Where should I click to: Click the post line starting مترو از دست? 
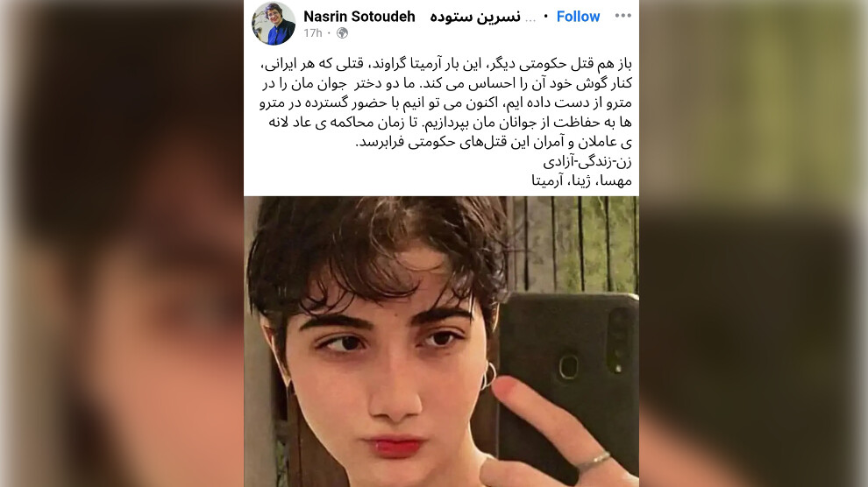coord(445,102)
